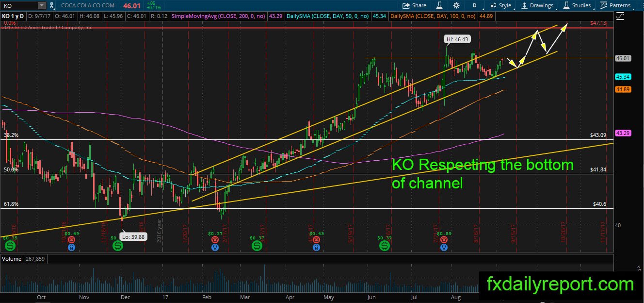Click the $0.43 earnings phone icon
The width and height of the screenshot is (644, 303).
coord(316,240)
